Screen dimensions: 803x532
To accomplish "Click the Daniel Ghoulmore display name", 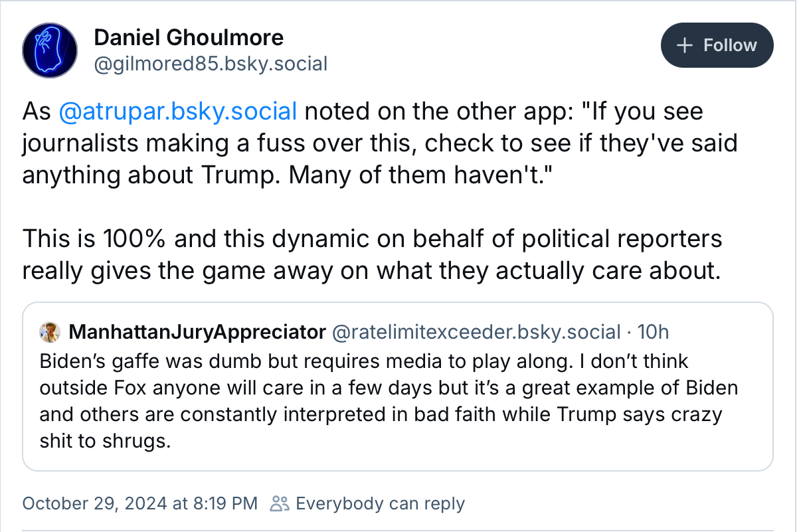I will click(x=189, y=37).
